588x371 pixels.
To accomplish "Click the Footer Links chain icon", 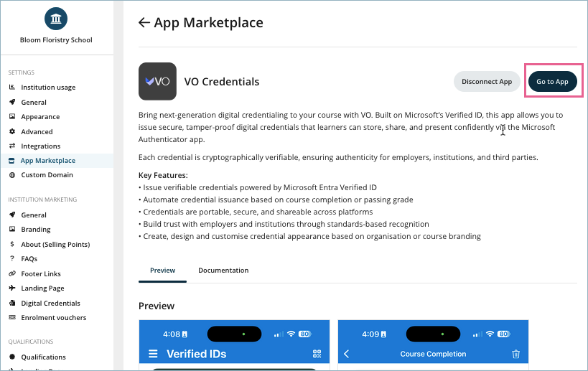I will pyautogui.click(x=12, y=273).
